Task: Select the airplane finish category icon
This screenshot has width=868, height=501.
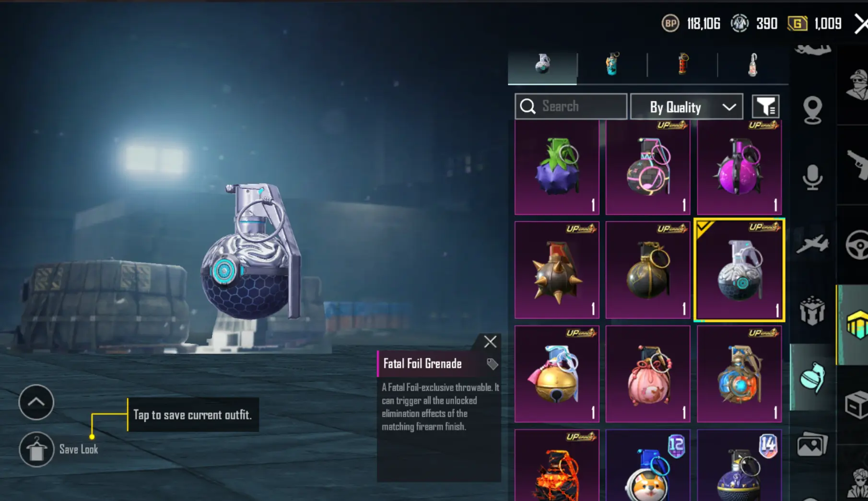Action: 812,243
